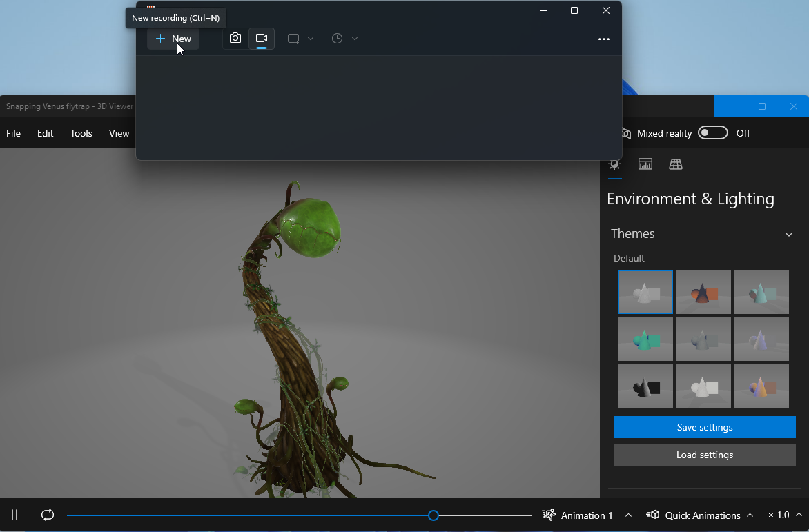The width and height of the screenshot is (809, 532).
Task: Open the File menu in 3D Viewer
Action: 13,132
